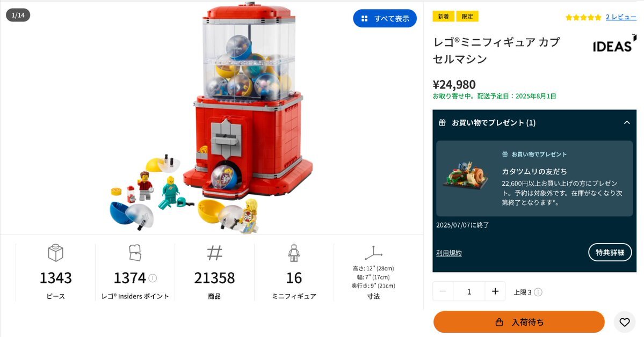Viewport: 644px width, 337px height.
Task: Decrease quantity with the minus button
Action: (x=443, y=291)
